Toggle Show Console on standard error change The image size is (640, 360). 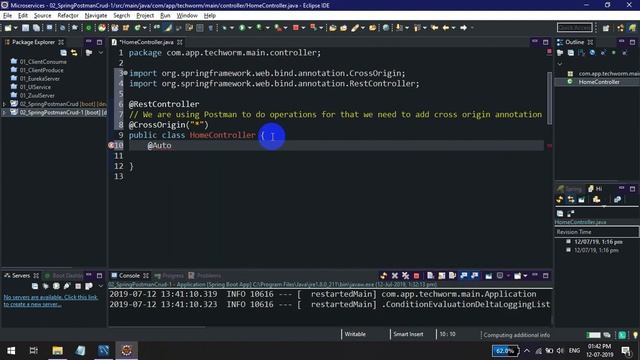point(475,276)
